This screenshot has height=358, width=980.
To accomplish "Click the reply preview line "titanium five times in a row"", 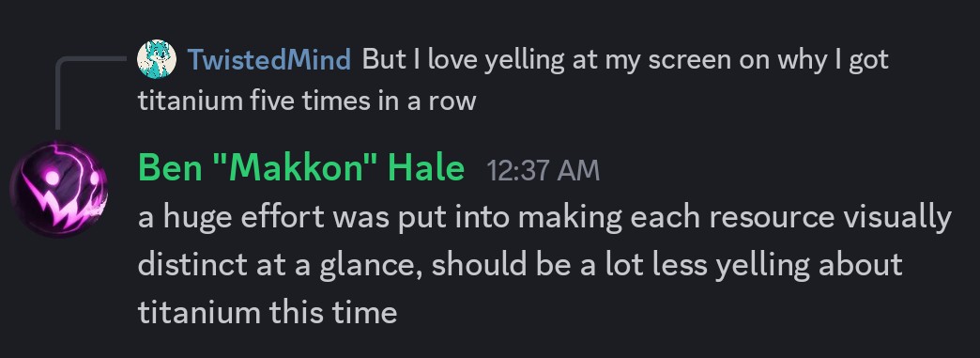I will coord(307,101).
